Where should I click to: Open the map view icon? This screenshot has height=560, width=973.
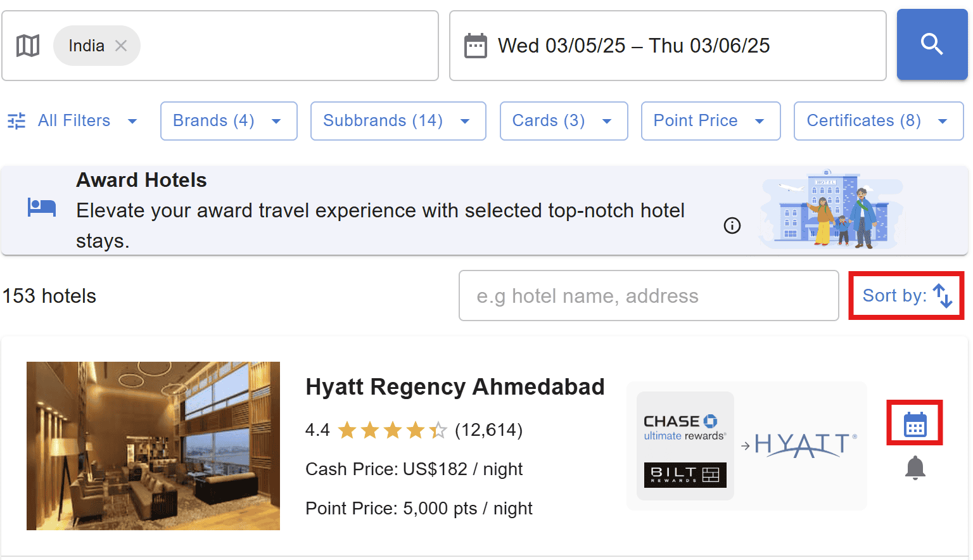click(x=28, y=45)
